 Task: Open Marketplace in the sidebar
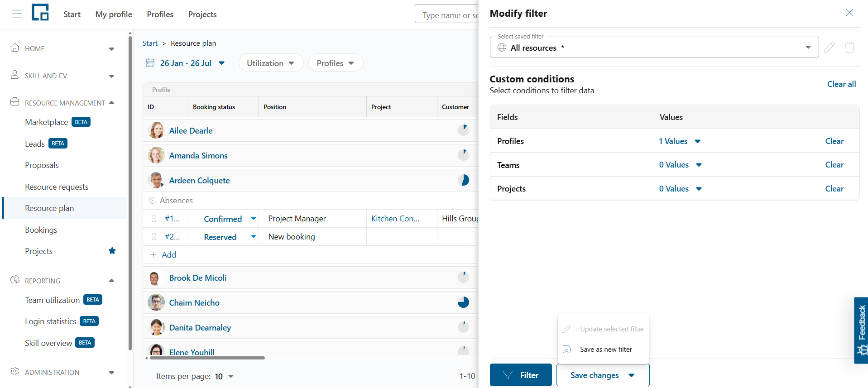coord(47,122)
